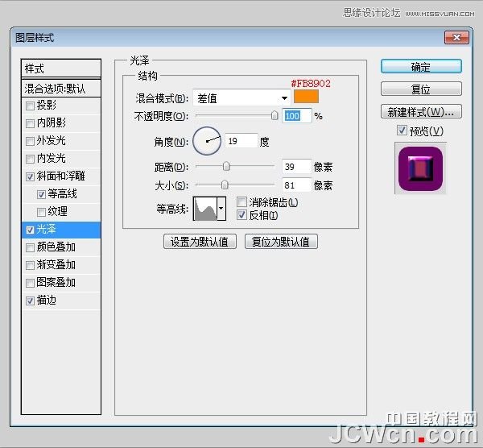The height and width of the screenshot is (448, 483).
Task: Close the 图层样式 dialog
Action: click(x=456, y=38)
